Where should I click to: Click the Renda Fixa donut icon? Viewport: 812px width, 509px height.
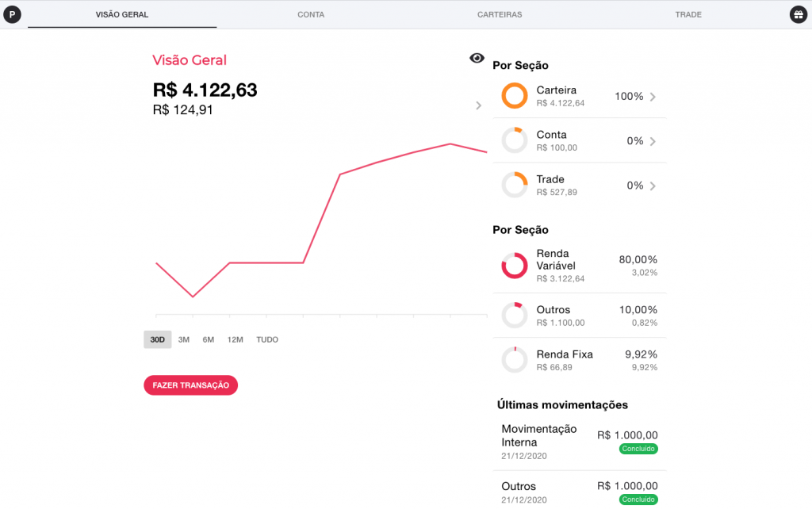(x=515, y=360)
